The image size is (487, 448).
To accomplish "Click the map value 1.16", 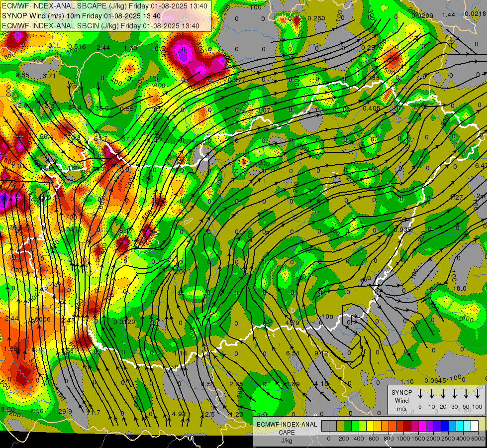I will [x=181, y=353].
